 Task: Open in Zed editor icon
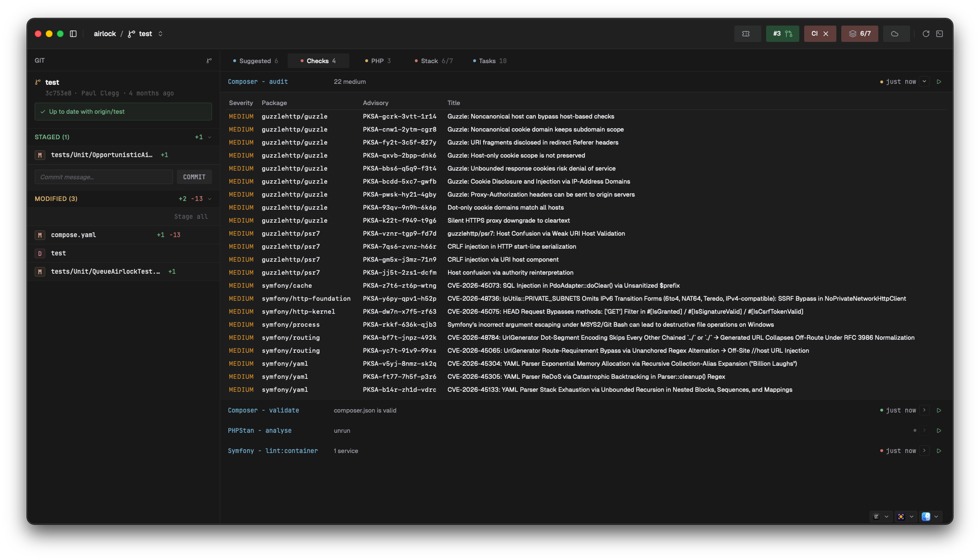[x=876, y=517]
